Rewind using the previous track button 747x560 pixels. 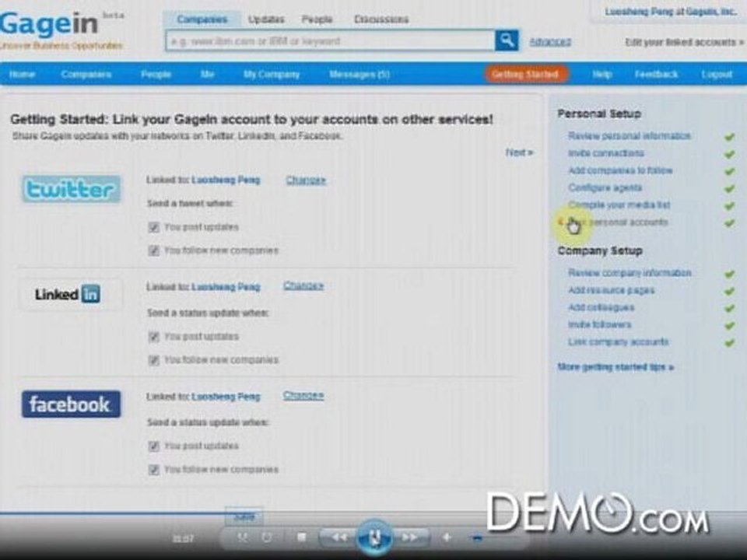pos(339,537)
